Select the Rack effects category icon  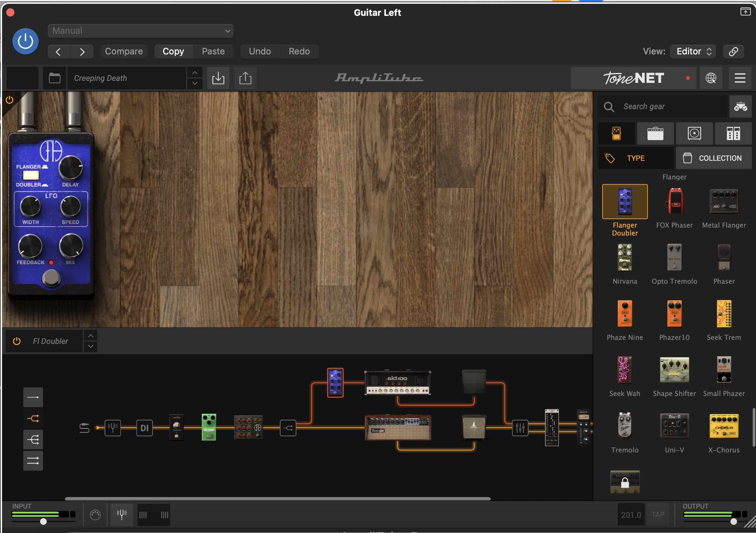pyautogui.click(x=733, y=134)
